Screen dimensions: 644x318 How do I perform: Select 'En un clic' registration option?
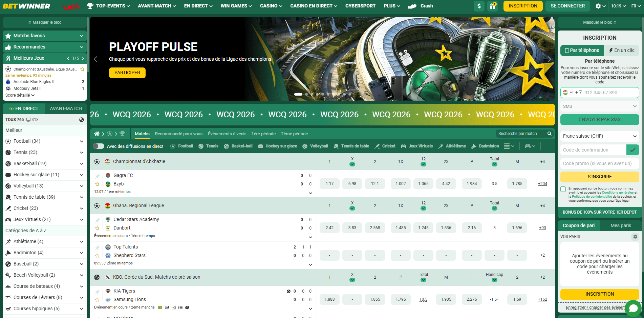622,50
